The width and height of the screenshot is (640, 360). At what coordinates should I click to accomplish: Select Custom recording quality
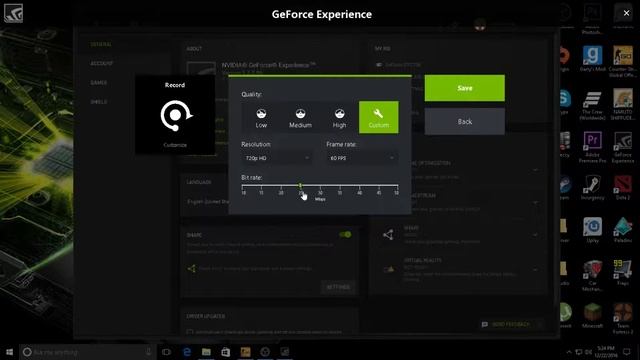click(379, 117)
